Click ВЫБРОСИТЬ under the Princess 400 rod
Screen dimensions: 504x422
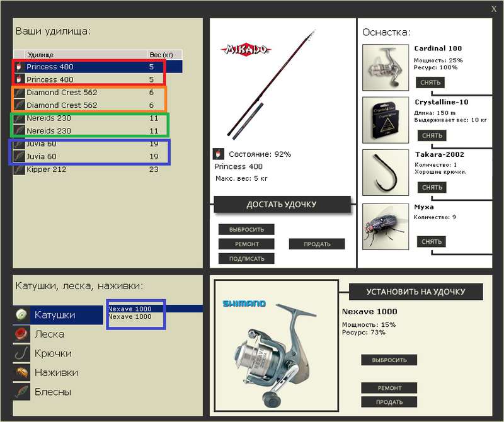[246, 229]
